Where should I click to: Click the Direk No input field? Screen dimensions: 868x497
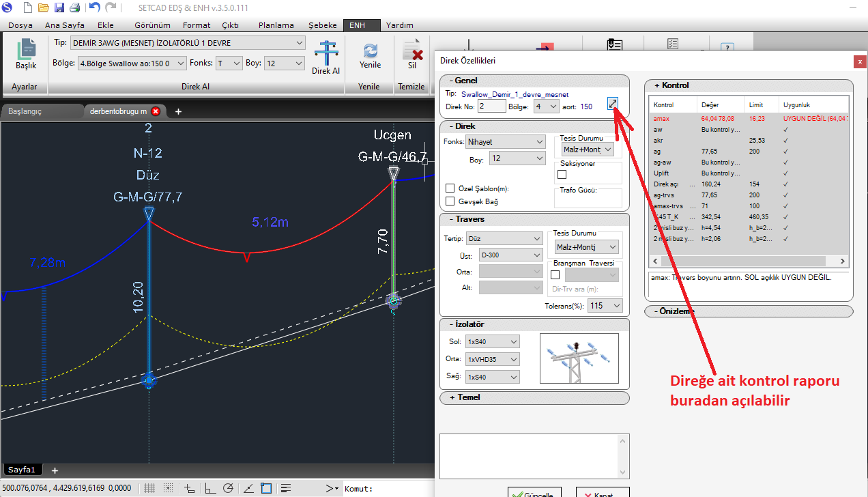point(491,106)
